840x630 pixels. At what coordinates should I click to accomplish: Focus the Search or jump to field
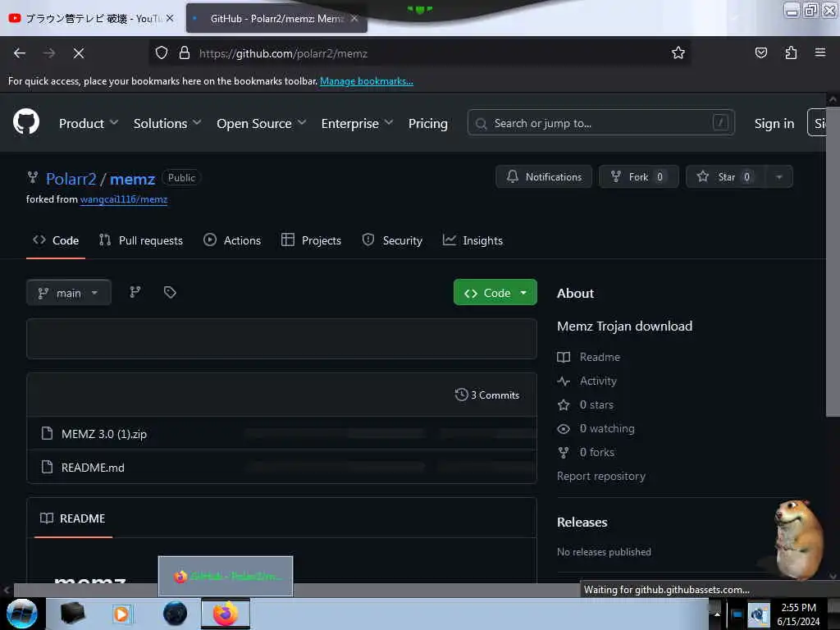[x=601, y=123]
